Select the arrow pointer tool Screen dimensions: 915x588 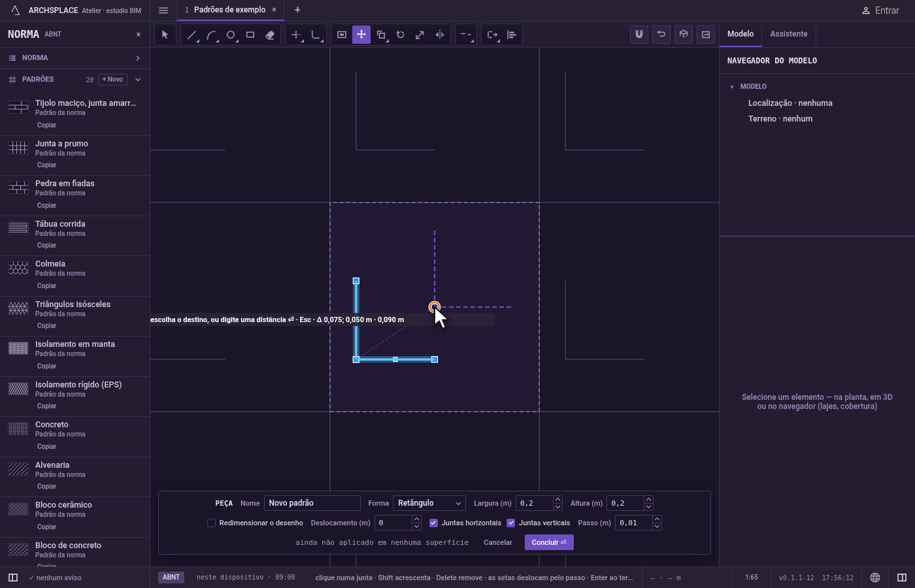(x=165, y=35)
